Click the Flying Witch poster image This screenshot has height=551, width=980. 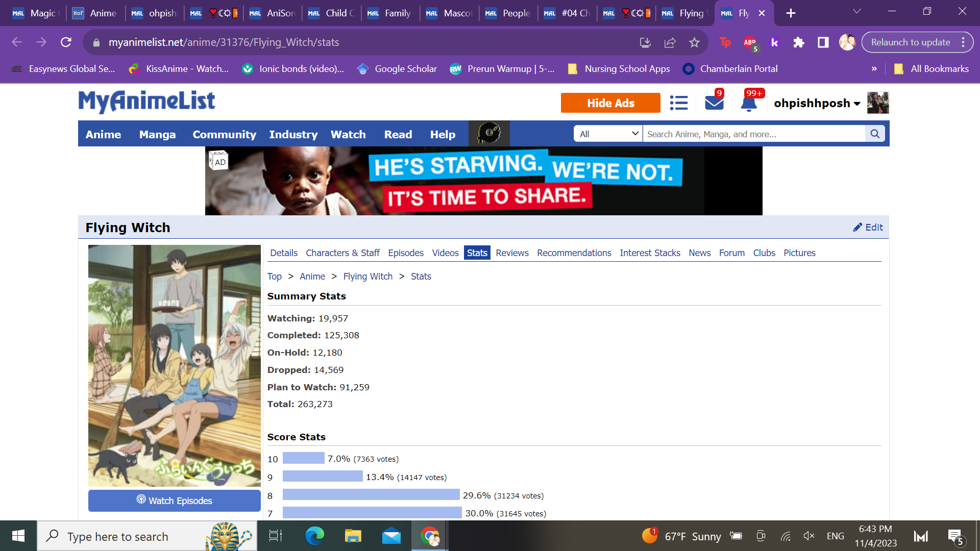(x=174, y=365)
